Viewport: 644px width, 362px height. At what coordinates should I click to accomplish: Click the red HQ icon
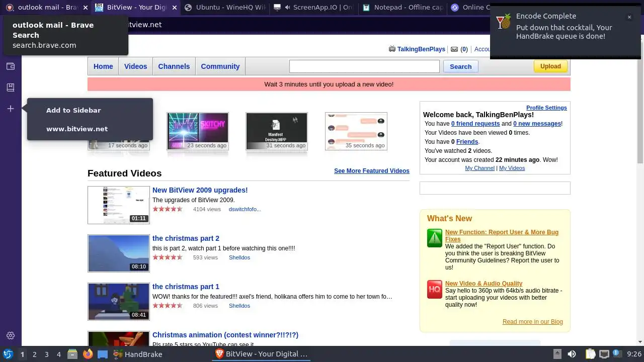point(435,290)
